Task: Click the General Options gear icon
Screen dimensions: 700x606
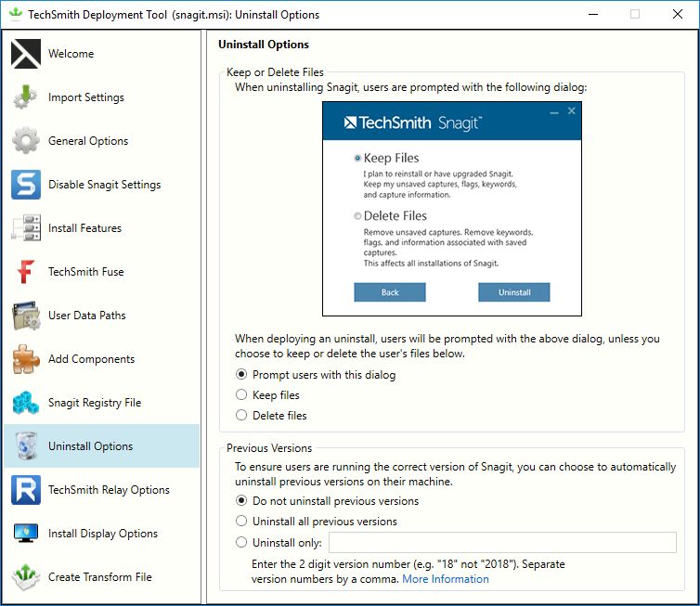Action: (26, 140)
